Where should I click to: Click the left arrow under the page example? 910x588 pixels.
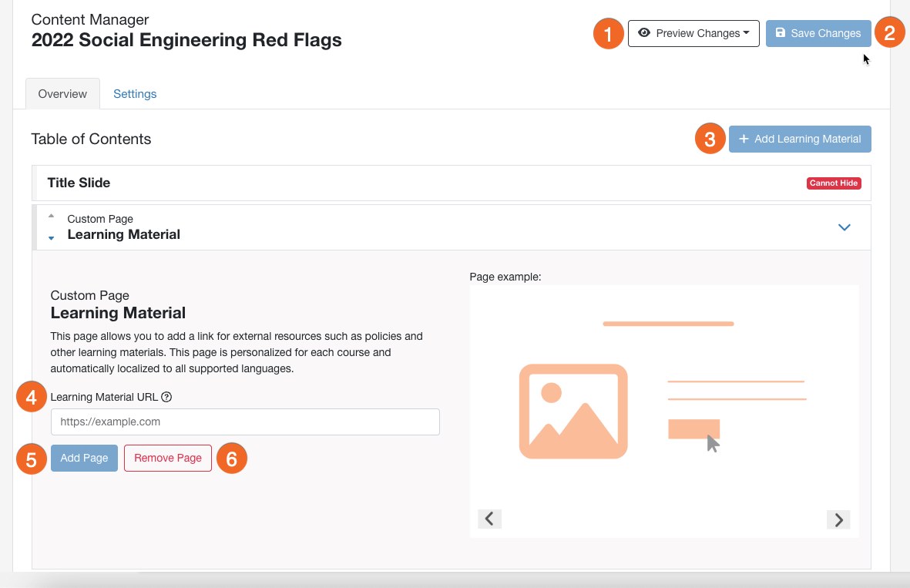click(489, 519)
